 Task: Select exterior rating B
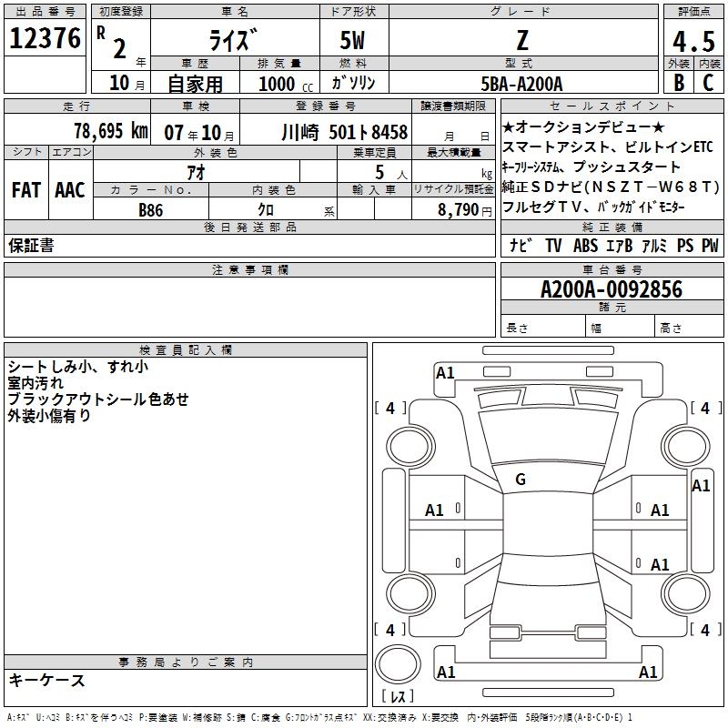point(679,83)
